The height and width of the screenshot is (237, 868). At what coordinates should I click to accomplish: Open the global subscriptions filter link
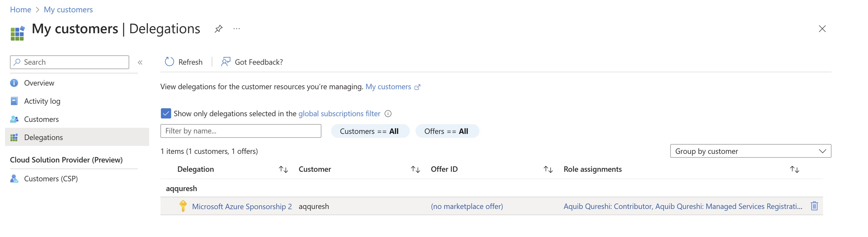339,114
